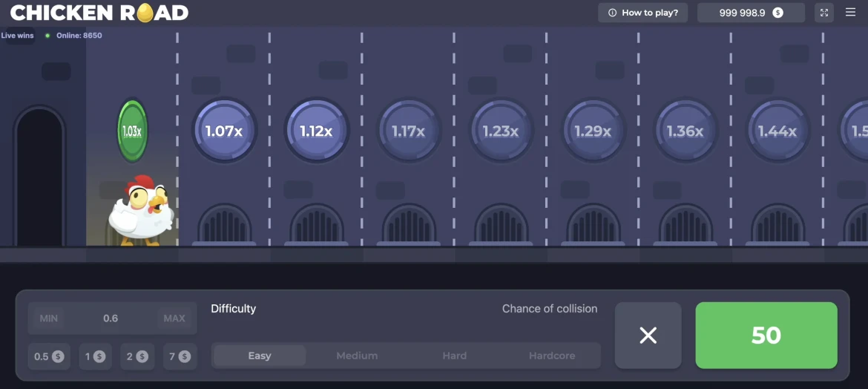
Task: Toggle fullscreen mode icon
Action: (824, 13)
